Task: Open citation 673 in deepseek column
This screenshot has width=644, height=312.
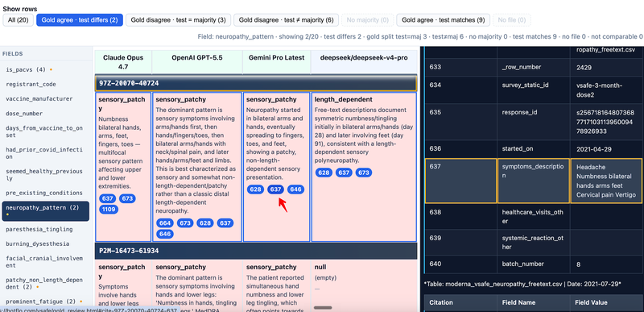Action: coord(364,173)
